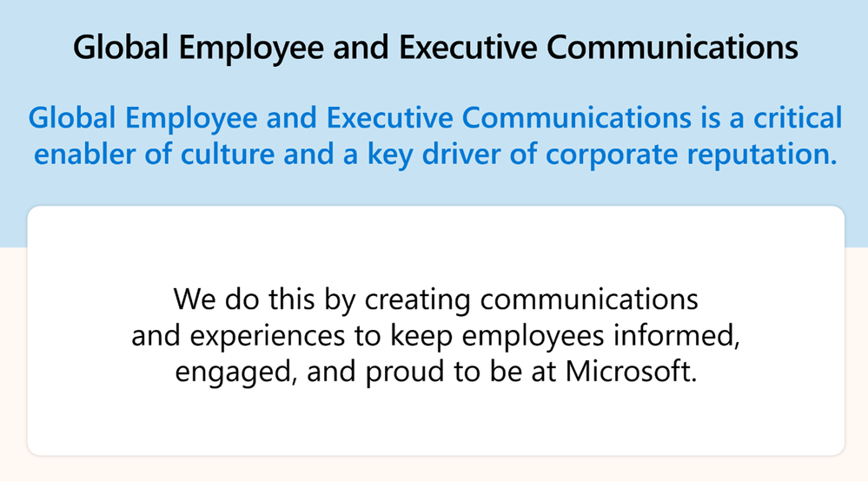Click the word 'Global' in black title
Image resolution: width=868 pixels, height=481 pixels.
(121, 48)
